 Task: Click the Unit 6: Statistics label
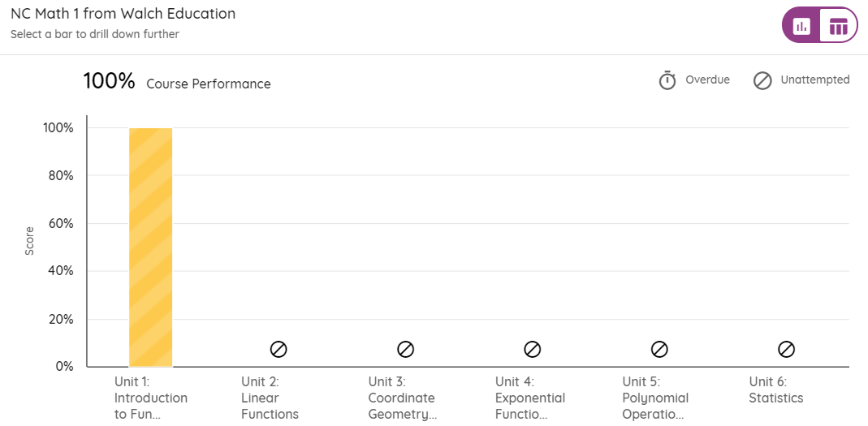775,390
